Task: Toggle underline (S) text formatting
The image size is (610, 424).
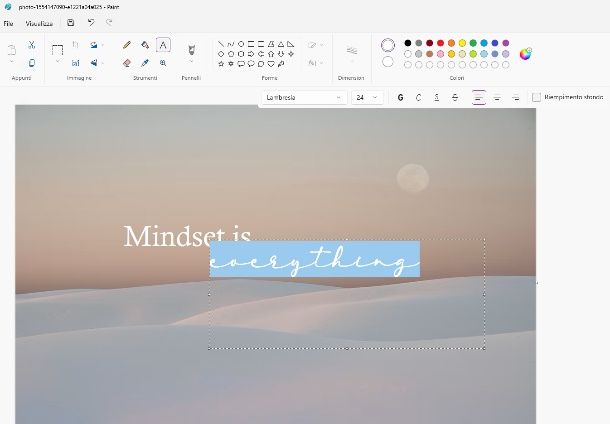Action: 436,98
